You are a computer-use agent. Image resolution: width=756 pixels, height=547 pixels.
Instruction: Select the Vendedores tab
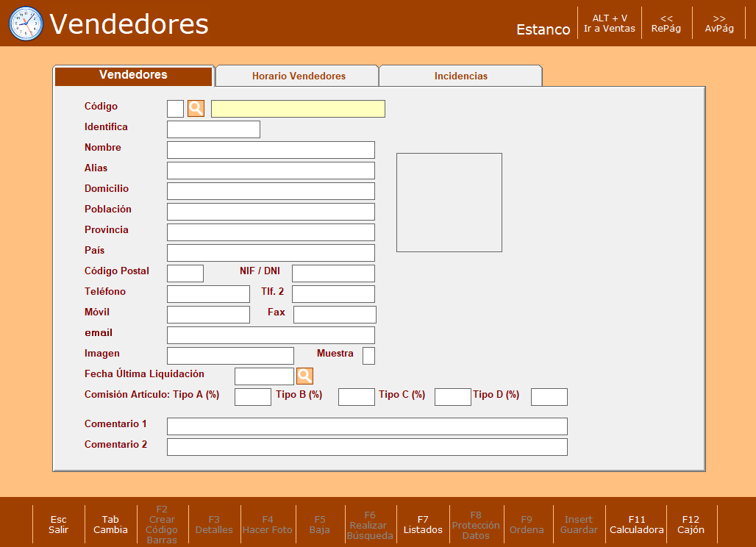tap(134, 75)
